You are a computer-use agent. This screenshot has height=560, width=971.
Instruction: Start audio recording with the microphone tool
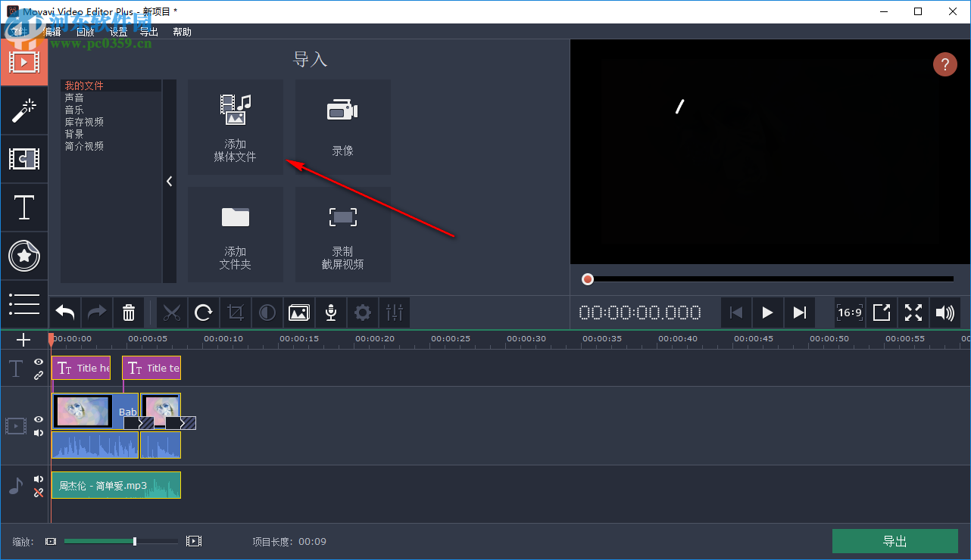click(331, 312)
